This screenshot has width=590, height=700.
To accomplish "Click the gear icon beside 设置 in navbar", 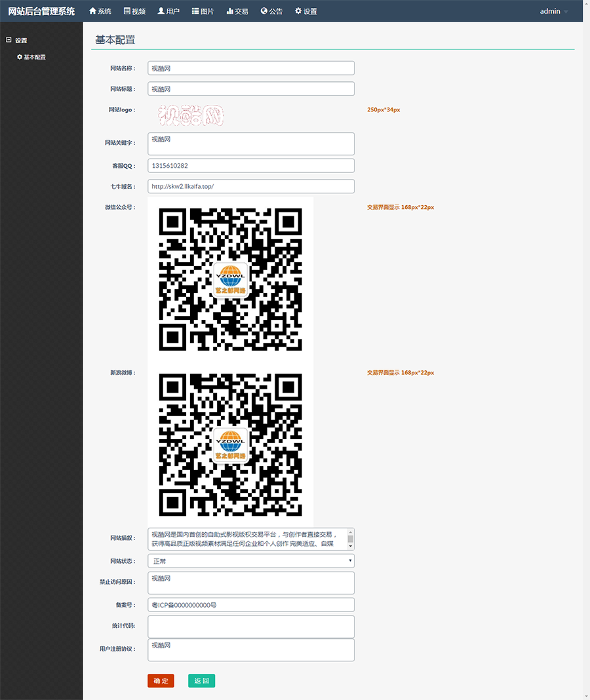I will [298, 10].
